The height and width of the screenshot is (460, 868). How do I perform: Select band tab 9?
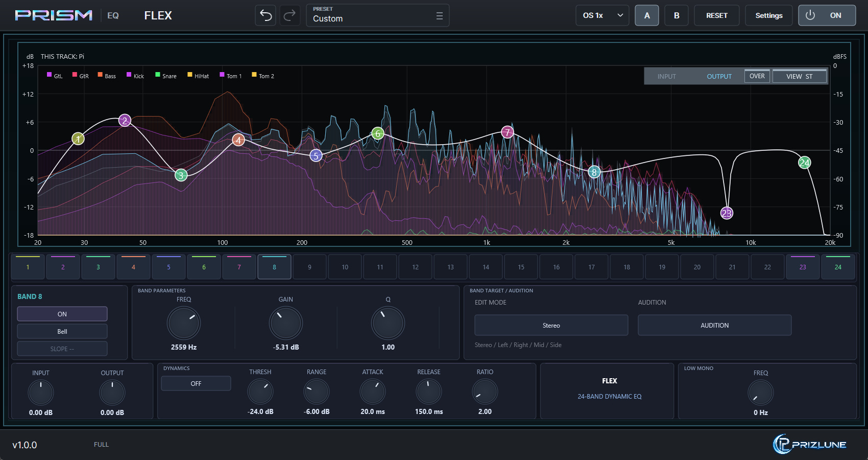[x=309, y=267]
